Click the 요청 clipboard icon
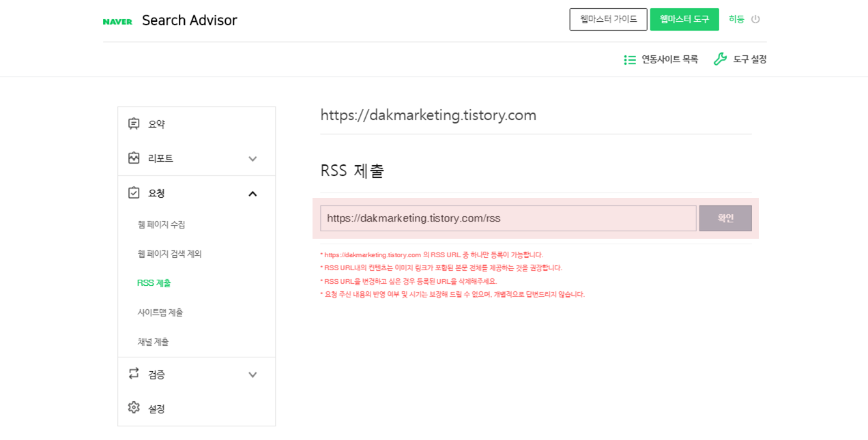The width and height of the screenshot is (868, 440). (x=134, y=192)
